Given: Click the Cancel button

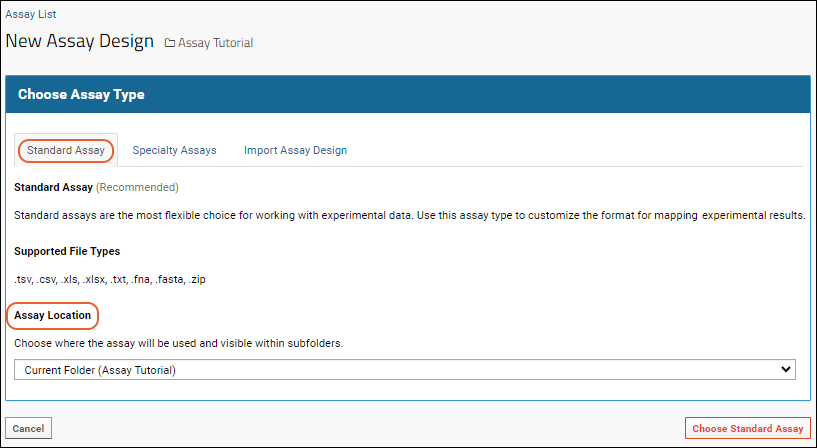Looking at the screenshot, I should click(x=28, y=428).
